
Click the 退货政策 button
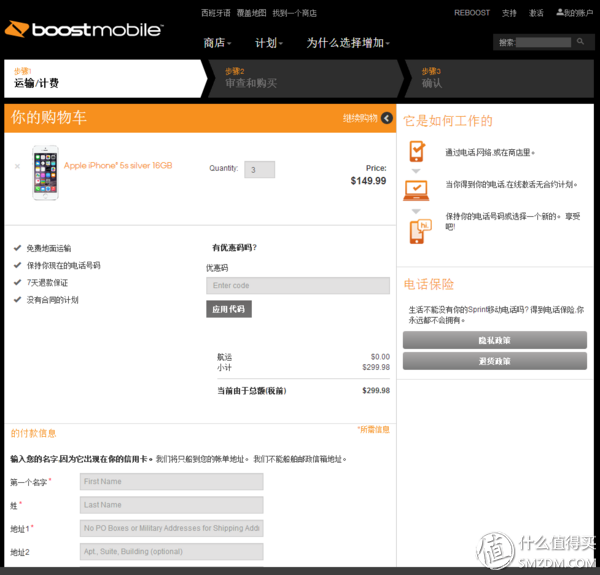click(494, 361)
